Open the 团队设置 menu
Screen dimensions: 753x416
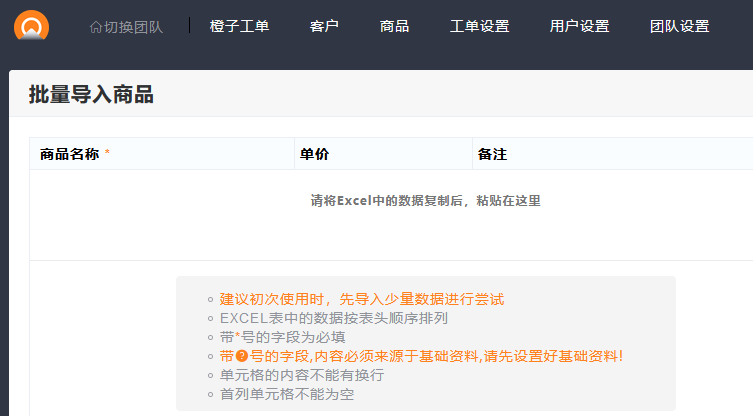coord(679,27)
